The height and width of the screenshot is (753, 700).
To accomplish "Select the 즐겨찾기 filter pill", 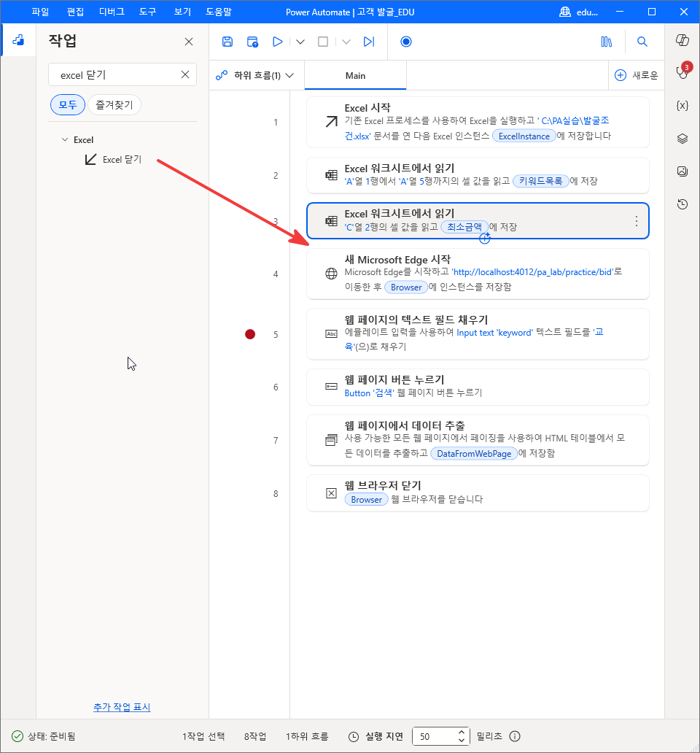I will (114, 104).
